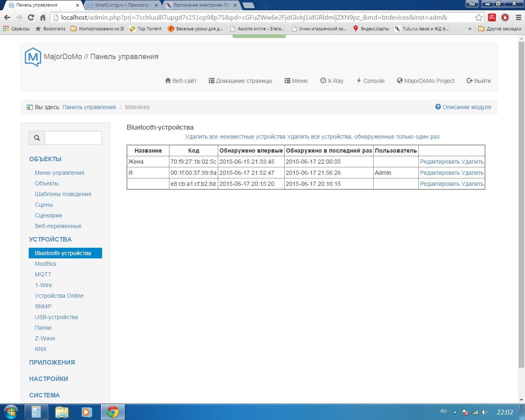Click the red Kaspersky extension icon
Image resolution: width=525 pixels, height=420 pixels.
tap(492, 18)
